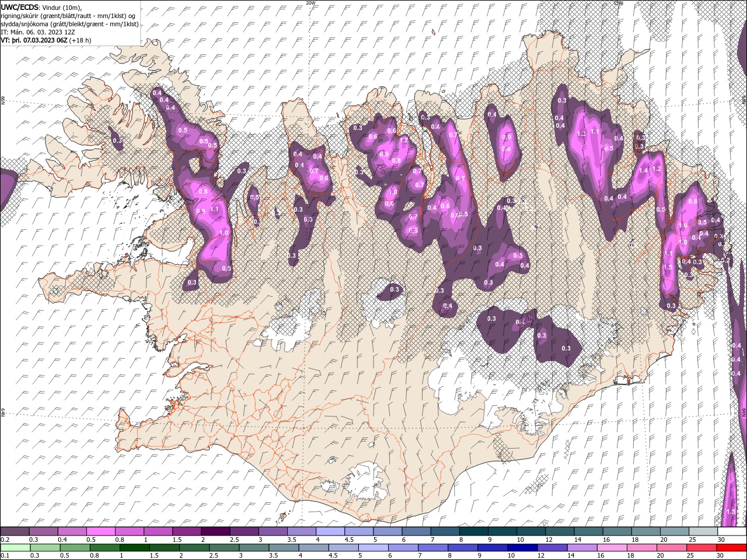This screenshot has width=747, height=560.
Task: Click the 'slydda/snjókoma' legend description line
Action: pos(70,24)
